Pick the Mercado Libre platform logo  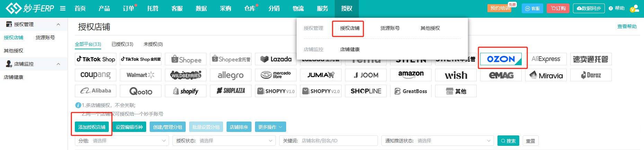click(x=276, y=75)
